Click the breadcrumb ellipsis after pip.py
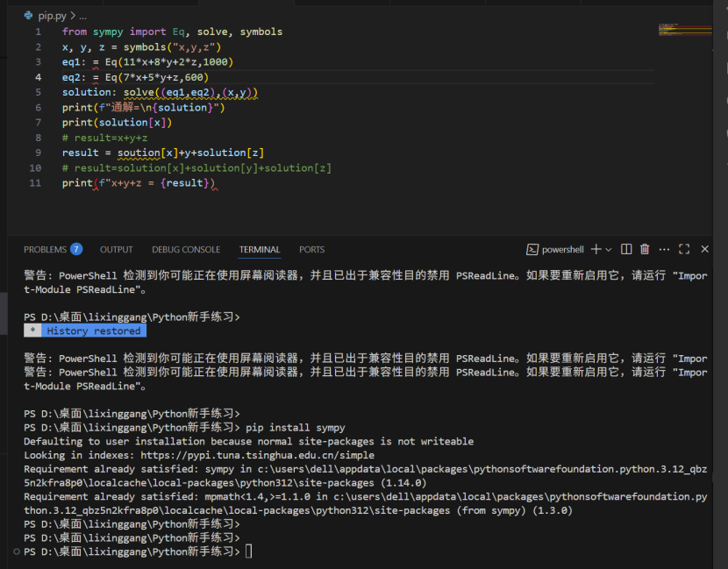 (82, 17)
